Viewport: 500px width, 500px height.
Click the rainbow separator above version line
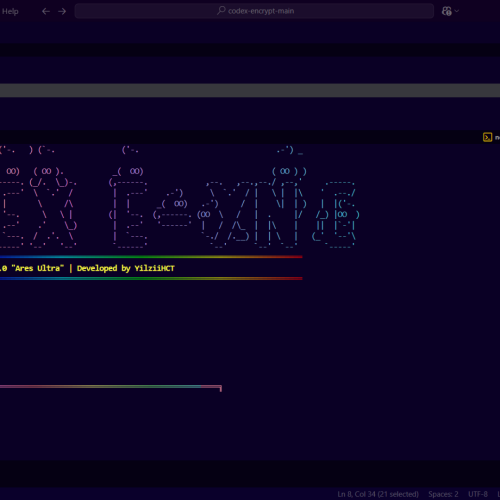point(151,257)
